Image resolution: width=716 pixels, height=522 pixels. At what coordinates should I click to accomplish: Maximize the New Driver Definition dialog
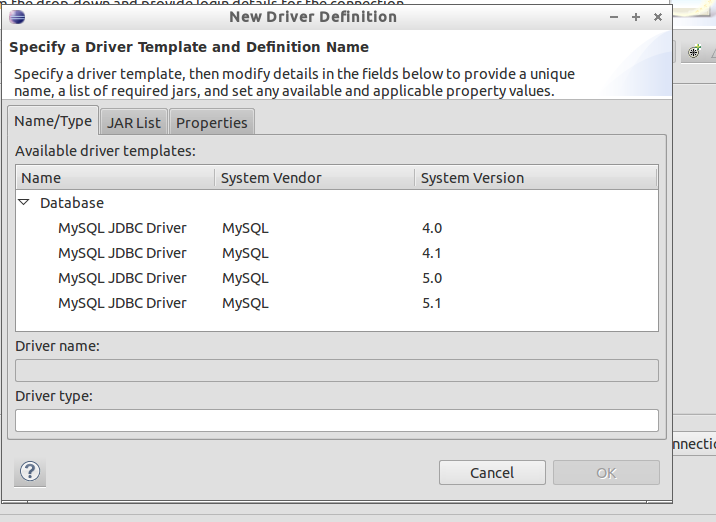point(635,17)
